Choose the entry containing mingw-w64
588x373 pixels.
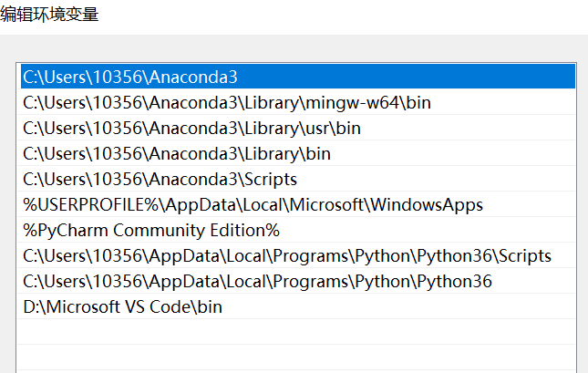click(x=226, y=102)
